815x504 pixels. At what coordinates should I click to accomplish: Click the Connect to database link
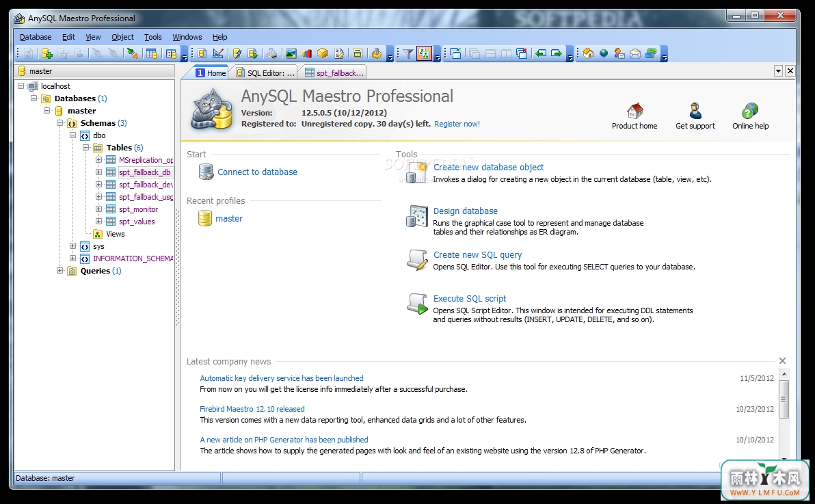pyautogui.click(x=257, y=172)
